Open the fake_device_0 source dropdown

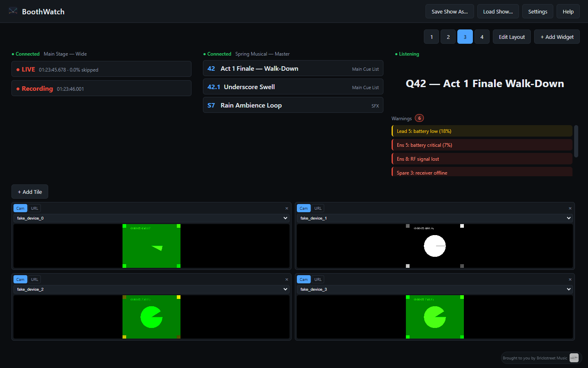[151, 218]
